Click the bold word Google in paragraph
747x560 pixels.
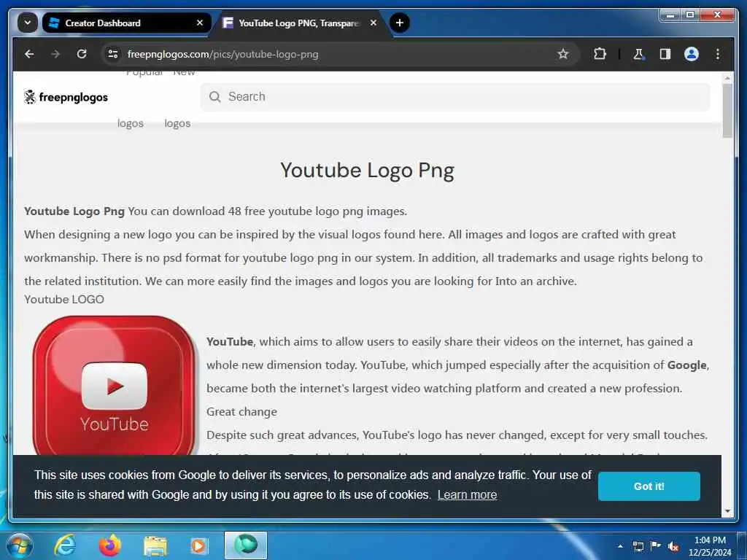(x=687, y=365)
